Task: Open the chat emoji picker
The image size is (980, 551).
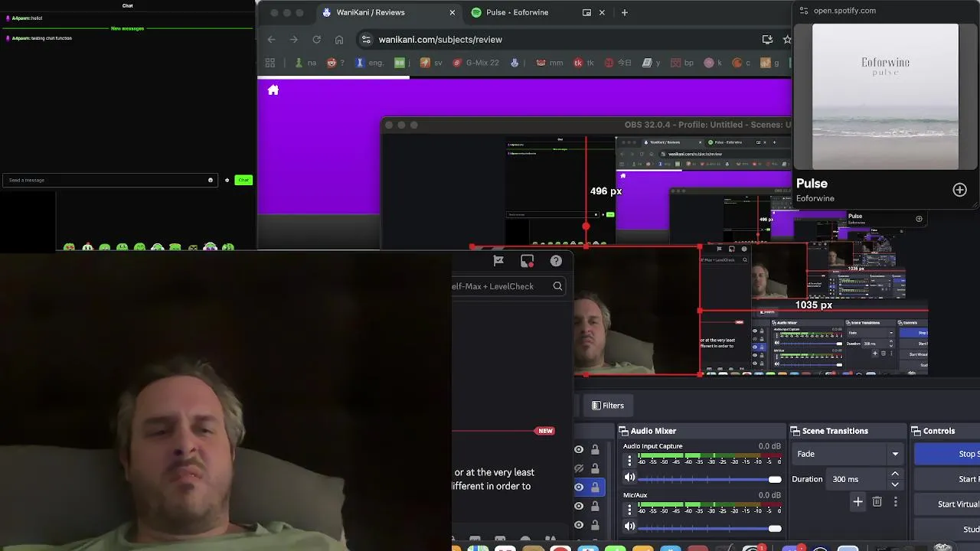Action: [211, 180]
